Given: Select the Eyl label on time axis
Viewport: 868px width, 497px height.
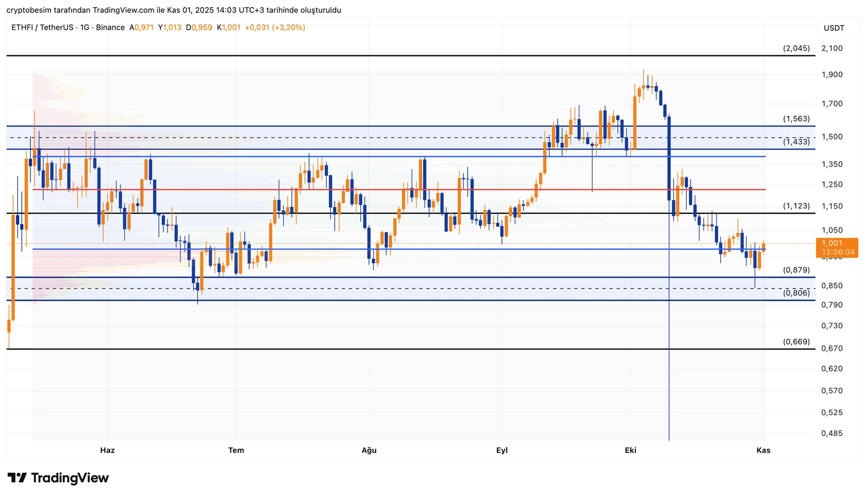Looking at the screenshot, I should 502,450.
